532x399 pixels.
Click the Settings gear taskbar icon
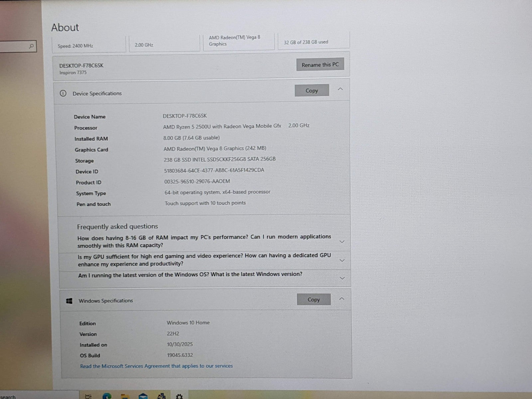179,396
